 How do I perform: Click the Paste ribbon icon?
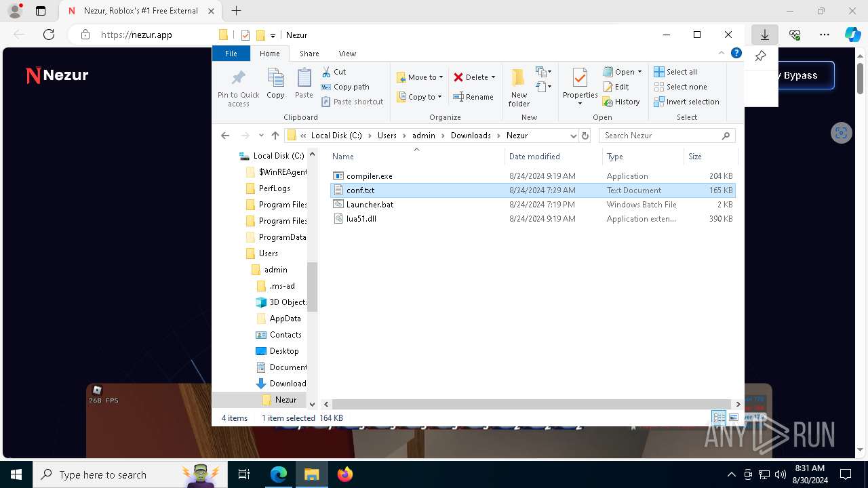click(304, 84)
